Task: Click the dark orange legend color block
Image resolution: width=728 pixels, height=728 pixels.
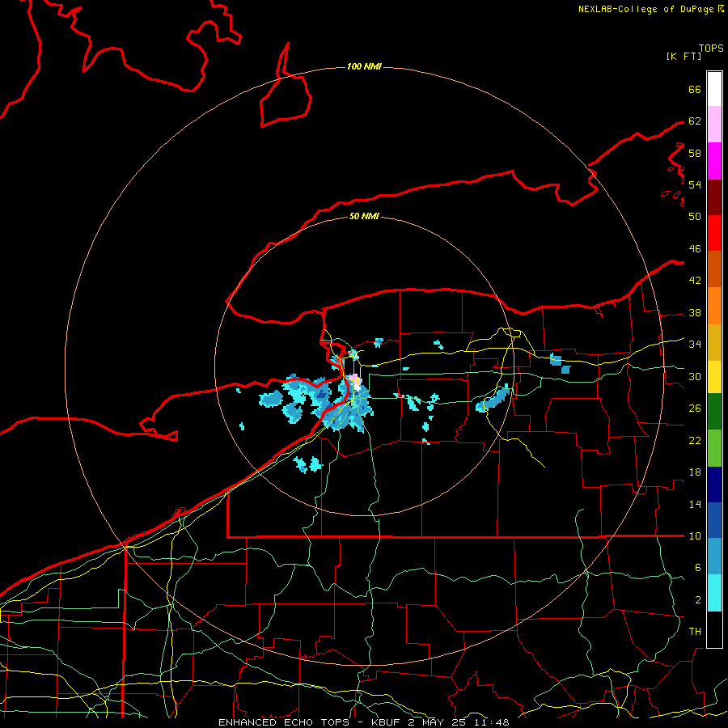Action: [714, 269]
